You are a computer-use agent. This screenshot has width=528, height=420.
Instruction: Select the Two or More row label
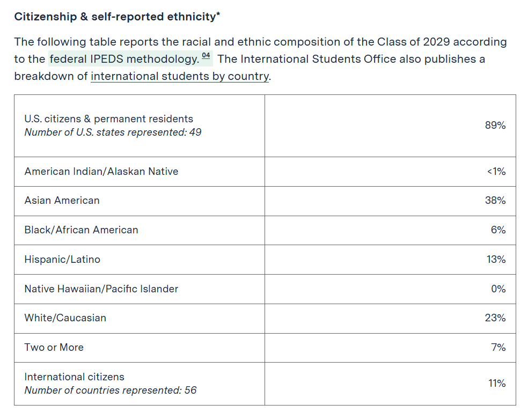point(54,348)
